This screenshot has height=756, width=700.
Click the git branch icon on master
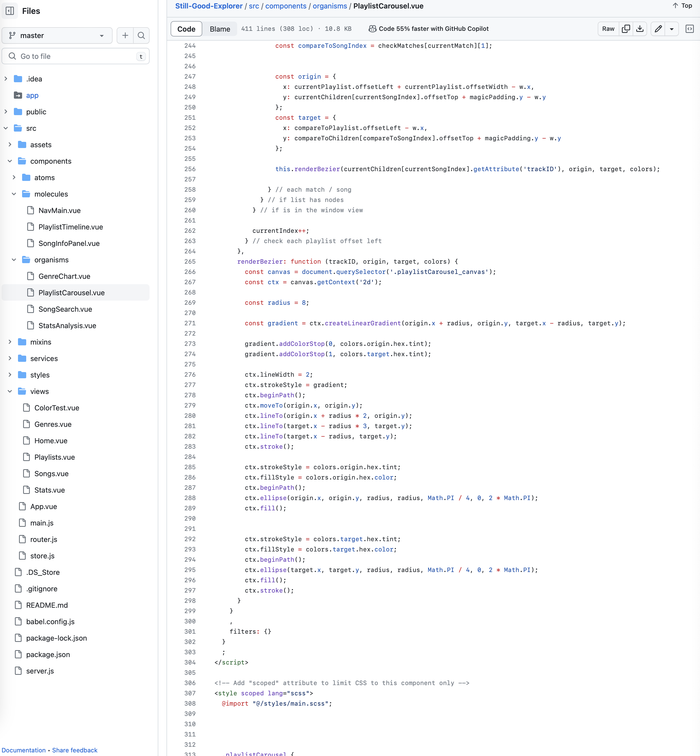(x=12, y=35)
